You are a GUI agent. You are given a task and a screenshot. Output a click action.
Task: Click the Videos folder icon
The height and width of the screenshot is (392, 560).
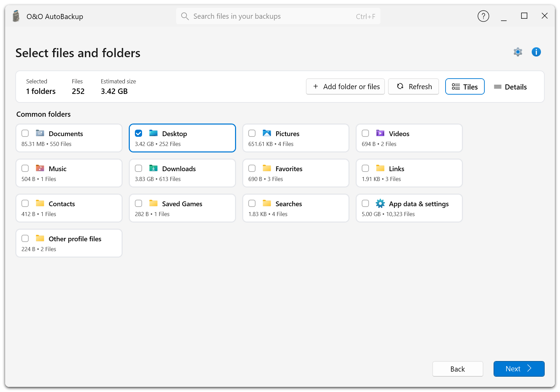click(380, 133)
